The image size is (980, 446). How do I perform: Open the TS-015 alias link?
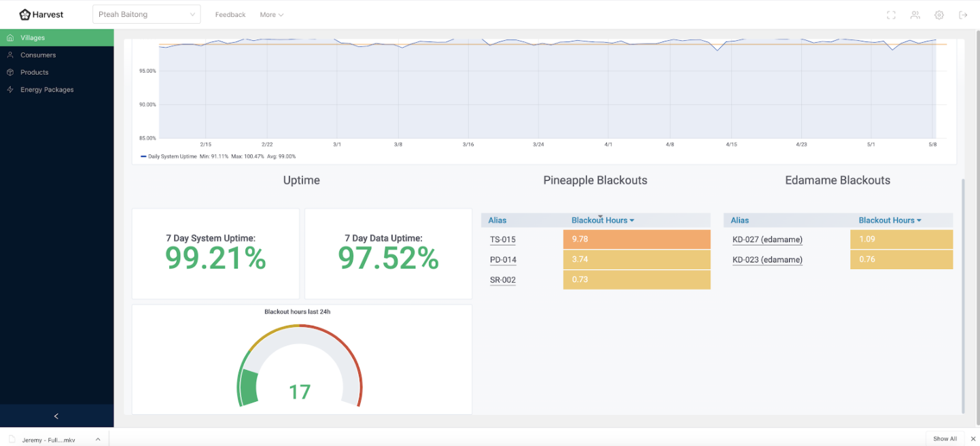click(502, 239)
